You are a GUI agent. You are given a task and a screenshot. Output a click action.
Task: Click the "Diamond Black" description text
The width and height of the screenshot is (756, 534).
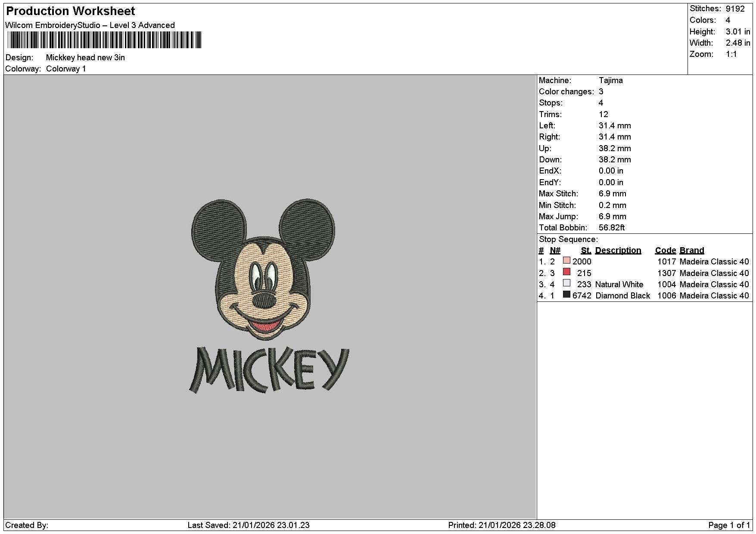(622, 295)
